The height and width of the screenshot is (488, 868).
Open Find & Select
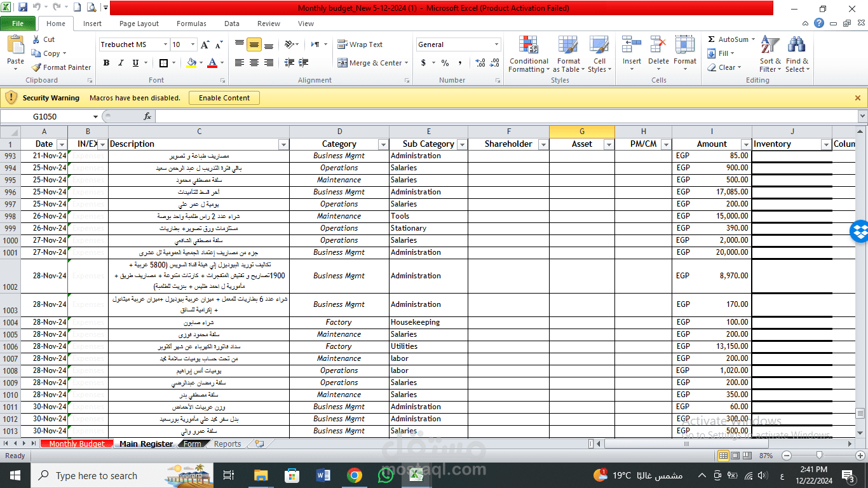pyautogui.click(x=797, y=55)
